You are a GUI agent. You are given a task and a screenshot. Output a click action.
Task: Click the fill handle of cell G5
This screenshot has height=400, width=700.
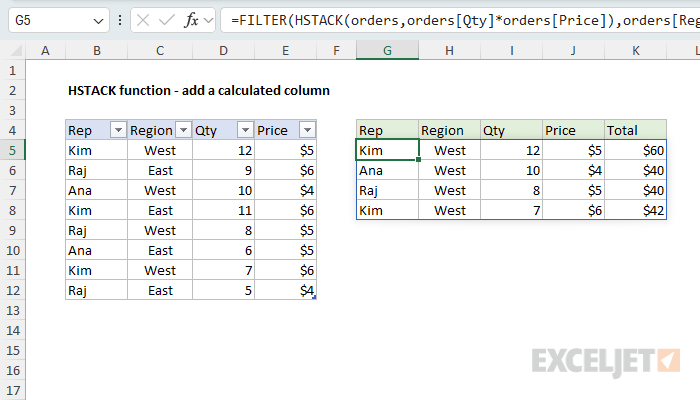pos(418,159)
